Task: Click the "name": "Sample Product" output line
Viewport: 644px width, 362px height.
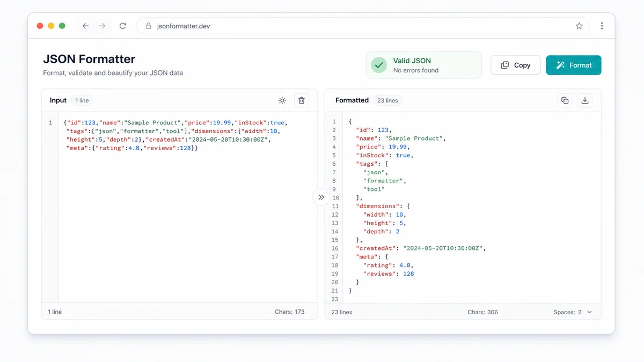Action: [x=401, y=138]
